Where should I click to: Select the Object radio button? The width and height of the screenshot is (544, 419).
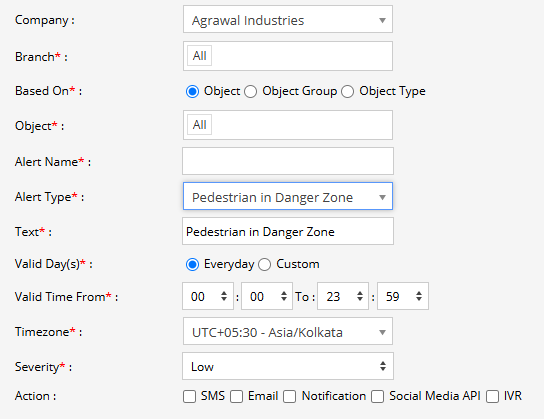click(x=192, y=92)
